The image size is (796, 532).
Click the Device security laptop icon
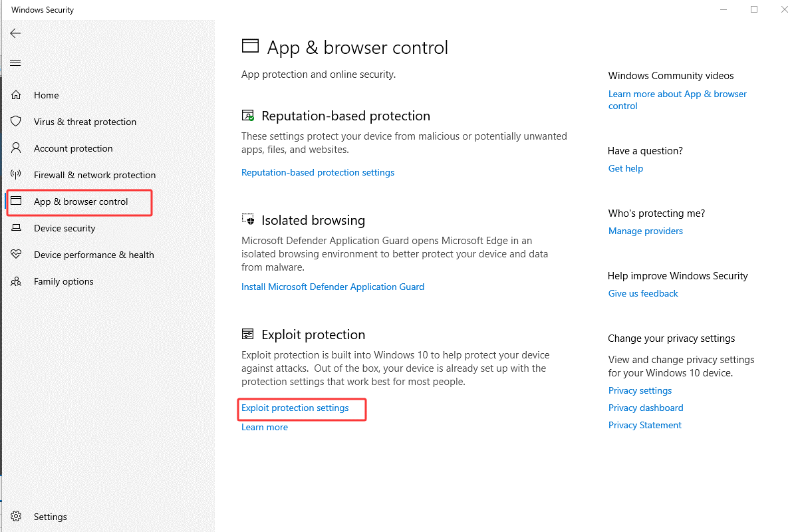point(16,228)
